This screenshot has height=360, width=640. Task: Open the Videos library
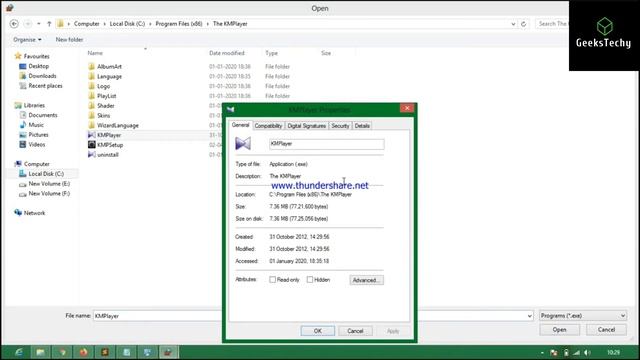tap(37, 144)
